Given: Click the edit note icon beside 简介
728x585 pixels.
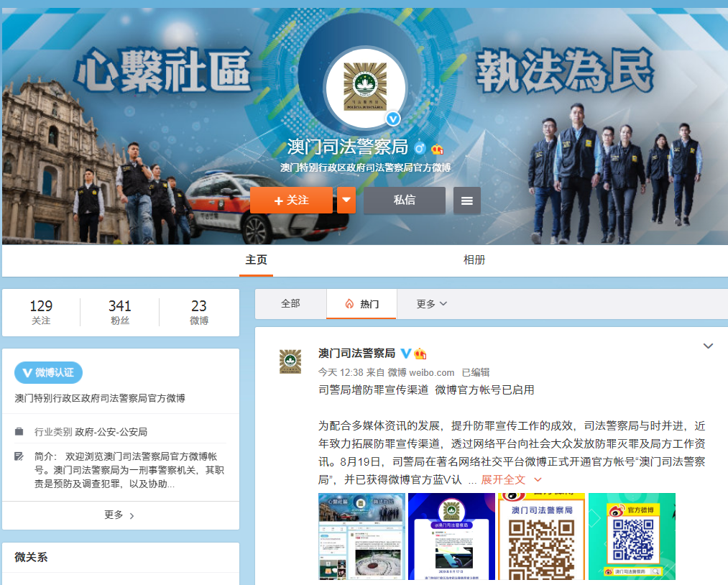Looking at the screenshot, I should 19,456.
